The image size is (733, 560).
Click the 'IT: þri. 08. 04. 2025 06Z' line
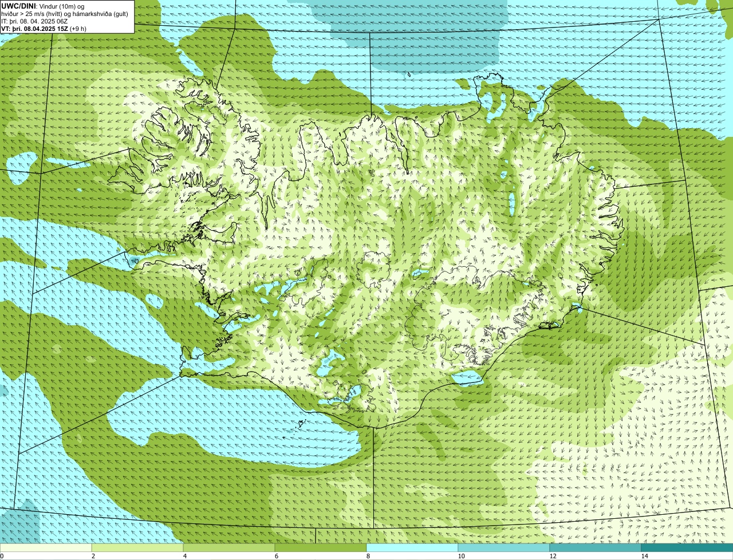(x=34, y=21)
